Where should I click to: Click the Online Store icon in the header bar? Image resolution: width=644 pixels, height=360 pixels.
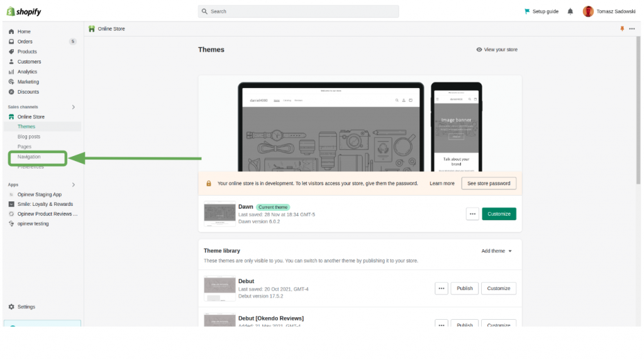[92, 29]
